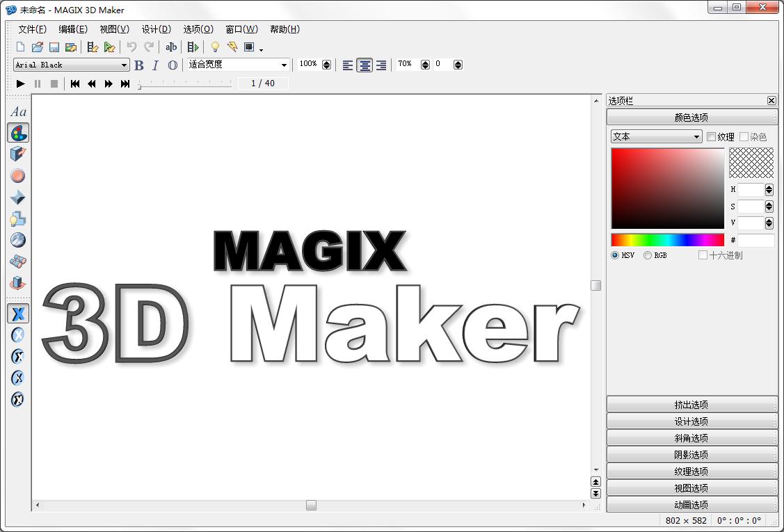
Task: Expand the 视图选项 panel
Action: point(691,488)
